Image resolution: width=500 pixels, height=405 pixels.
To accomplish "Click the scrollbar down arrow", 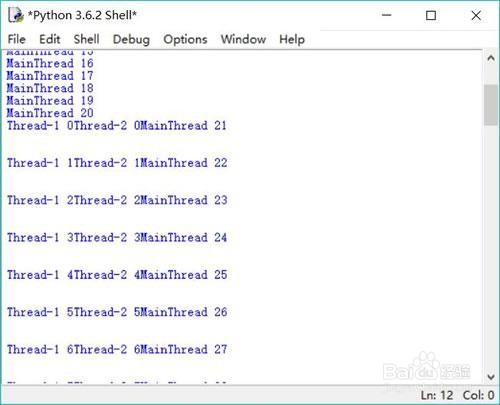I will (491, 377).
